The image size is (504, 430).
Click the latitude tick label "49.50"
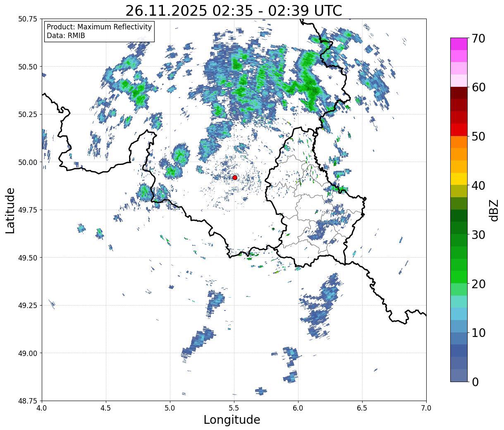(x=28, y=258)
